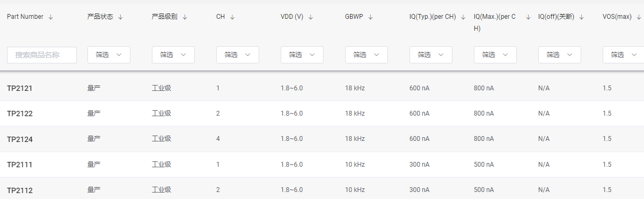Focus the 搜索商品名称 search box
Image resolution: width=644 pixels, height=199 pixels.
42,55
